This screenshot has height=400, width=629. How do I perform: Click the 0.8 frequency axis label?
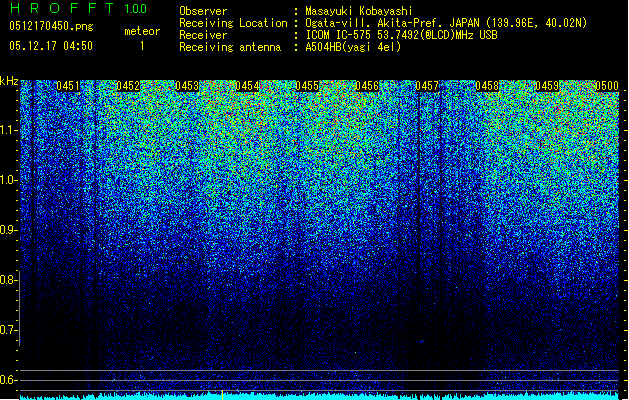9,280
